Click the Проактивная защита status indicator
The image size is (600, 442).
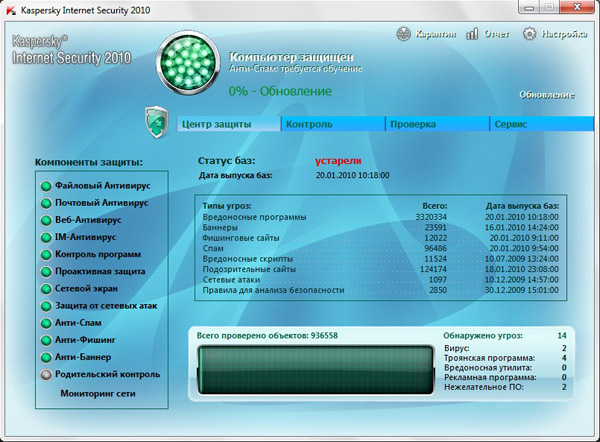(x=46, y=272)
